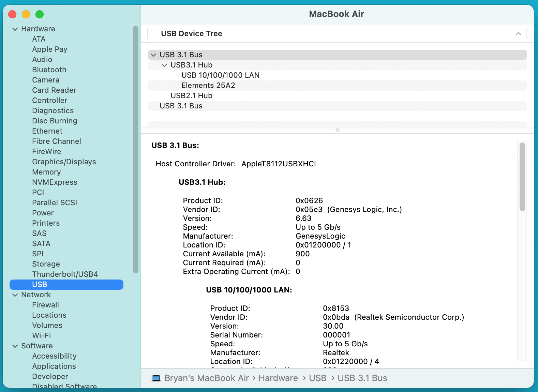Click the split-pane divider handle dot
This screenshot has width=538, height=392.
(338, 130)
